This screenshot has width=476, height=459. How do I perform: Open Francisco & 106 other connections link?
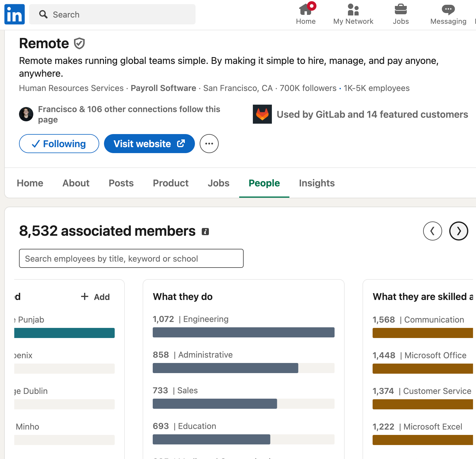click(129, 114)
